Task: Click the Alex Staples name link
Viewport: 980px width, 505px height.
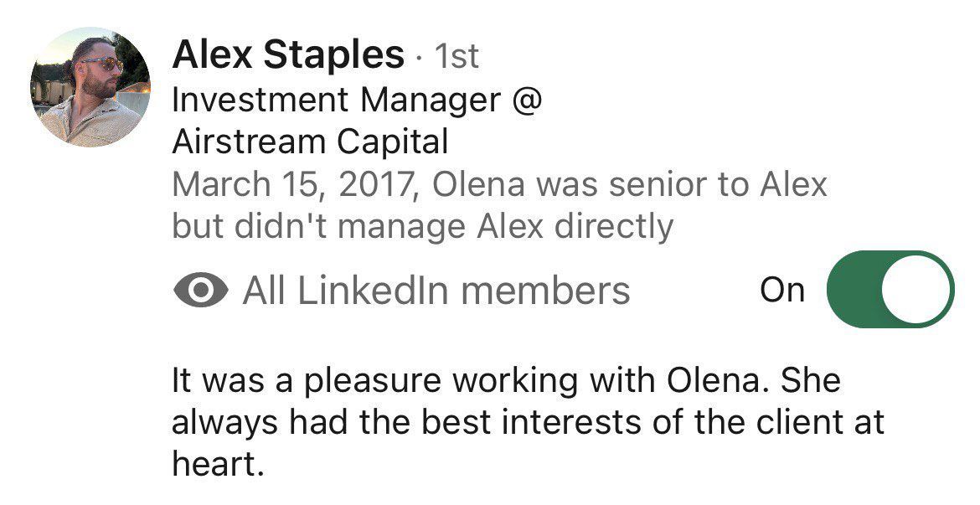Action: pyautogui.click(x=287, y=55)
